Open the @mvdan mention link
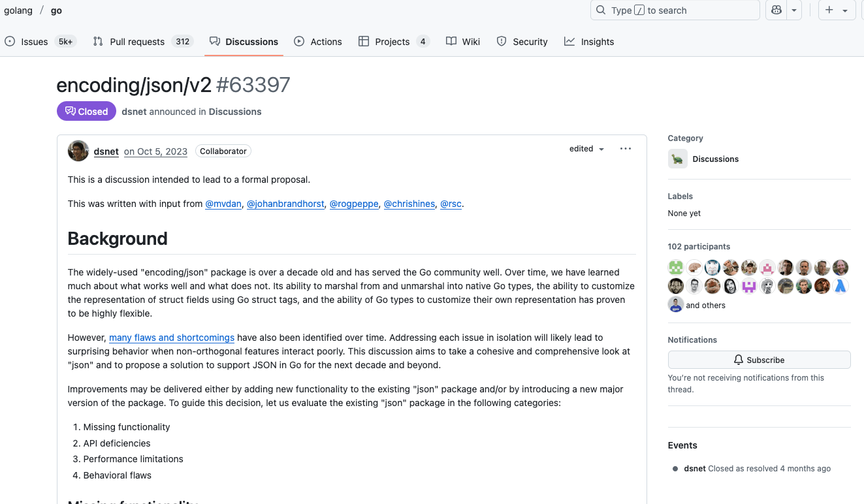Screen dimensions: 864x504 [x=223, y=204]
